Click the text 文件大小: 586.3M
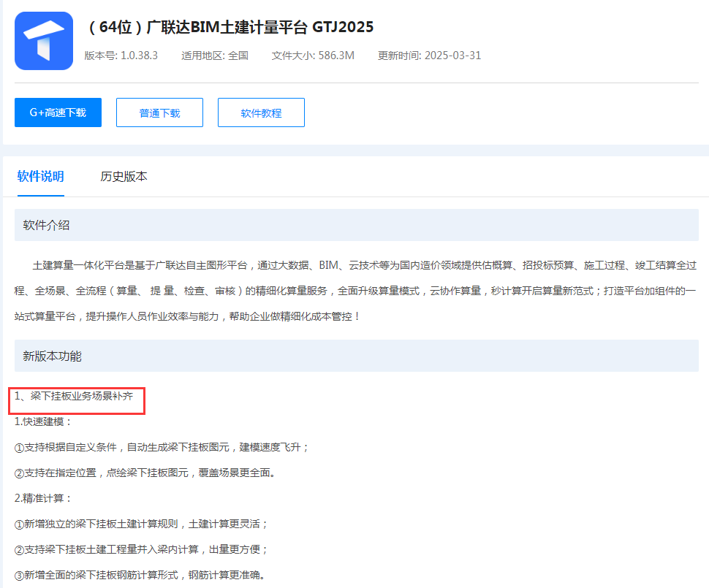The height and width of the screenshot is (588, 709). pos(313,56)
